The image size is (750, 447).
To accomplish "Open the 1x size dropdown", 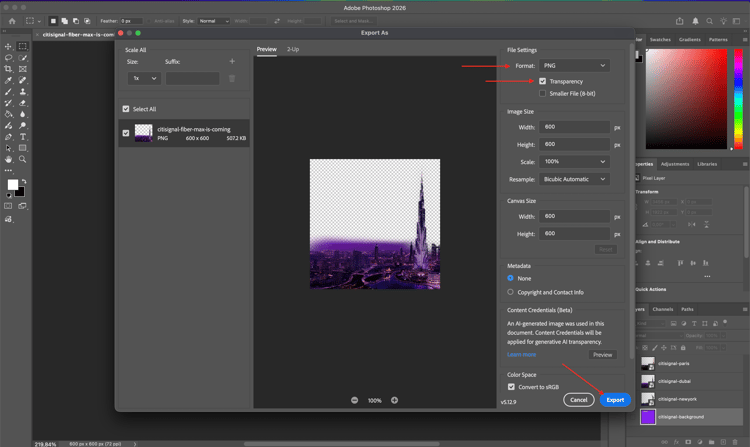I will (143, 78).
